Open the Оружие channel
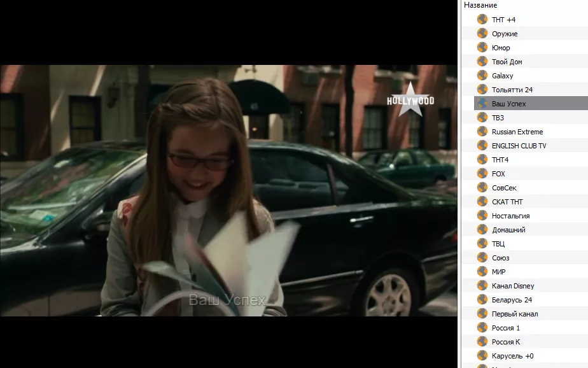The image size is (588, 368). tap(505, 34)
